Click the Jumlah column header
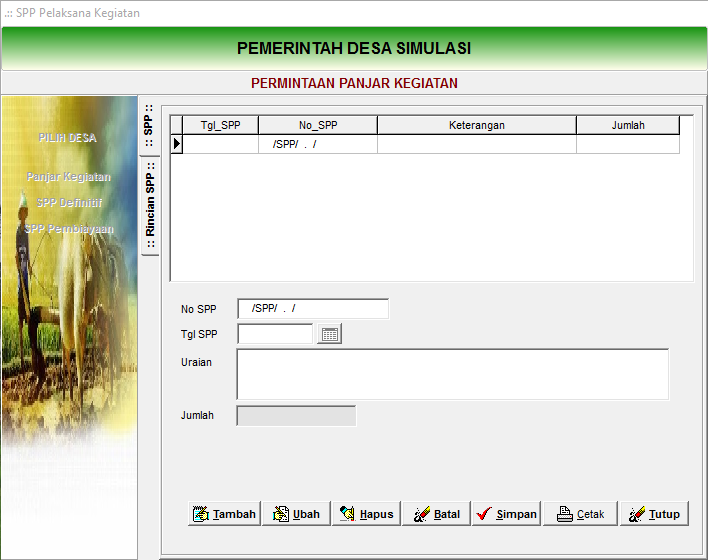The height and width of the screenshot is (560, 708). 627,125
